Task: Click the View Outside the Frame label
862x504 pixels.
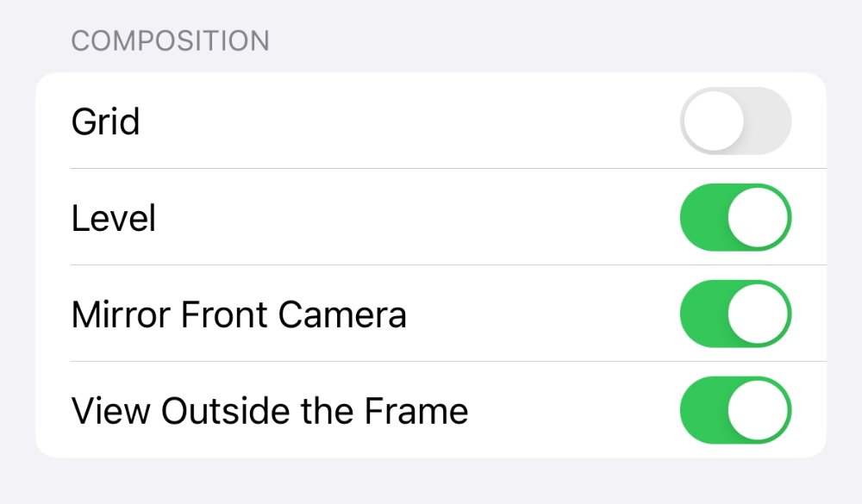Action: click(269, 412)
